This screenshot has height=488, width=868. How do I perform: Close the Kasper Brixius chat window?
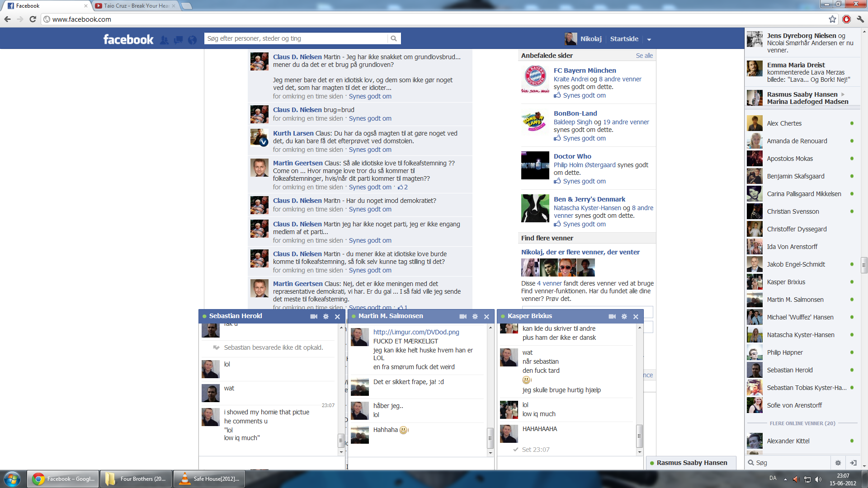click(x=636, y=316)
